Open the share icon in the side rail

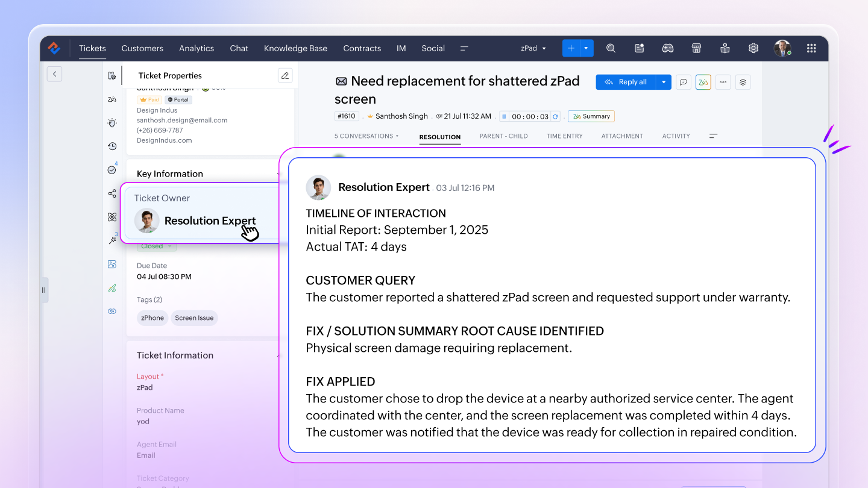coord(112,193)
